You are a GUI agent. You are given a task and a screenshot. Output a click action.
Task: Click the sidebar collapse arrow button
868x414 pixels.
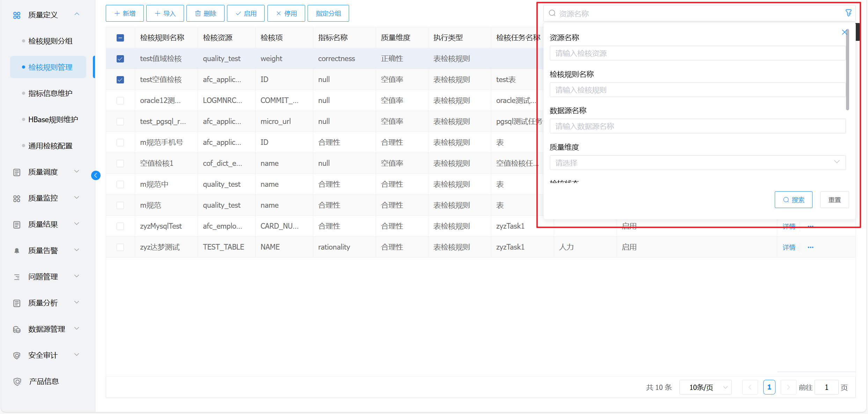[96, 175]
